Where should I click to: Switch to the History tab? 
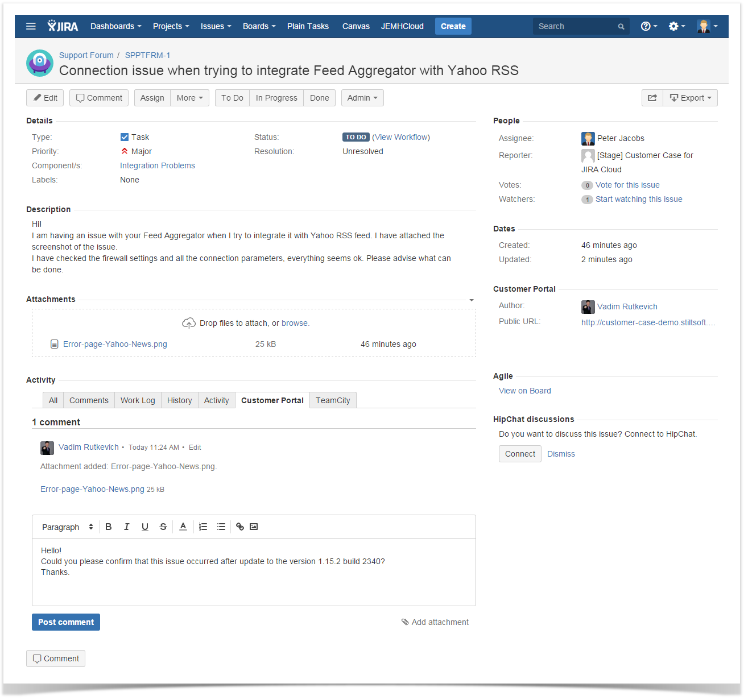(x=180, y=400)
